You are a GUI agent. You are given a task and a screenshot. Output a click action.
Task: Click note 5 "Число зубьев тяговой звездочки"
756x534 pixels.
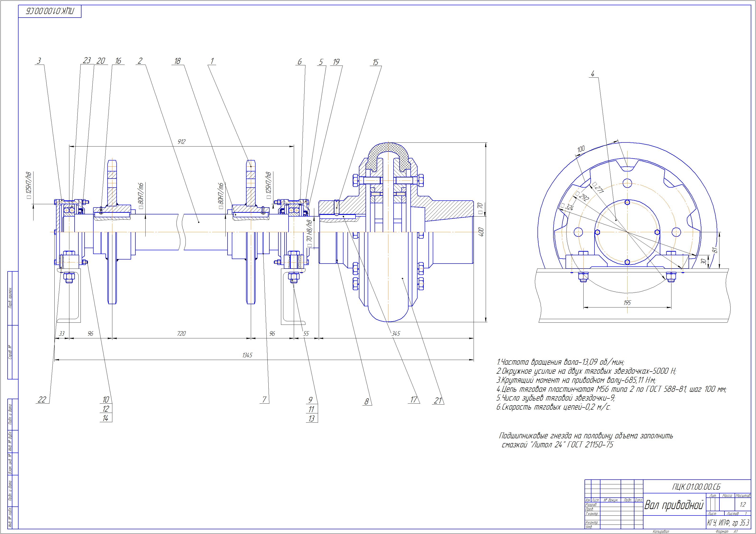(556, 398)
